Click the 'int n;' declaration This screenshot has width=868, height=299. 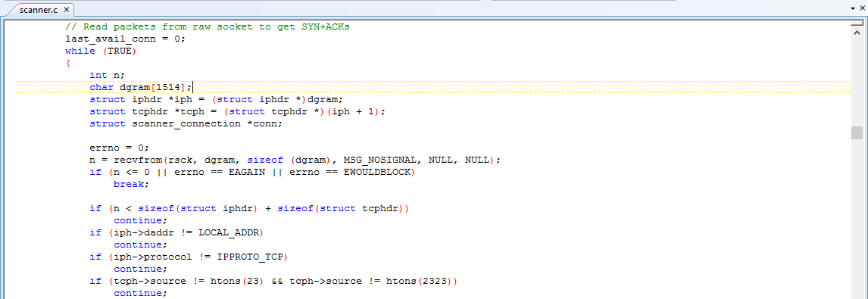pos(108,75)
